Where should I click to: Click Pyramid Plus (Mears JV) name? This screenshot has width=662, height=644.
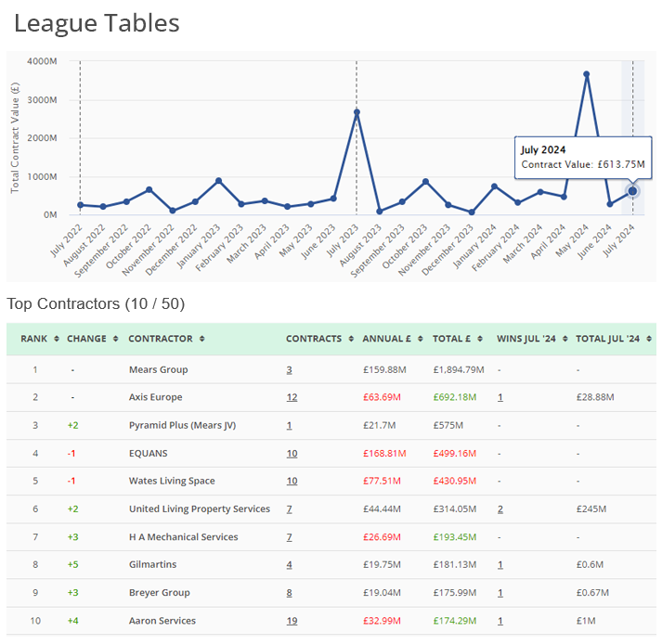pos(182,425)
